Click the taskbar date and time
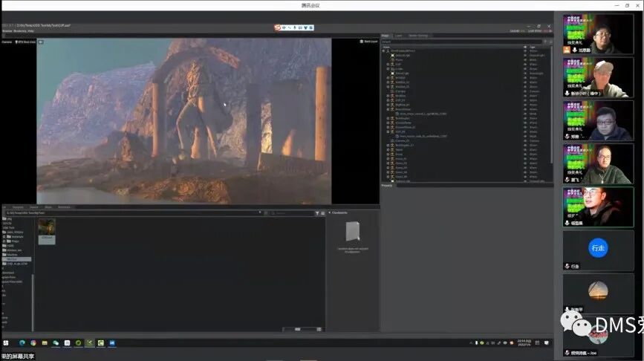 tap(524, 343)
